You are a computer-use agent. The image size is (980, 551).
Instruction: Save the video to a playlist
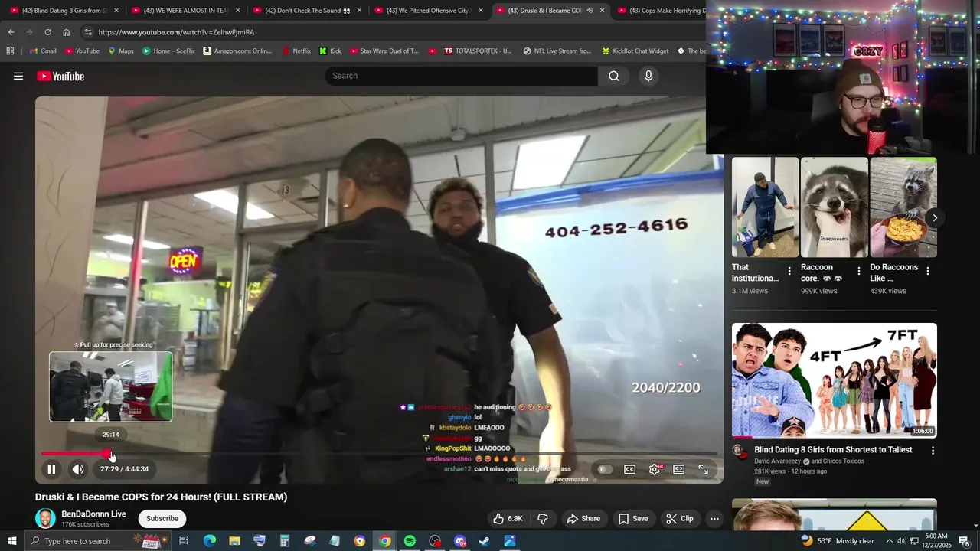coord(633,518)
